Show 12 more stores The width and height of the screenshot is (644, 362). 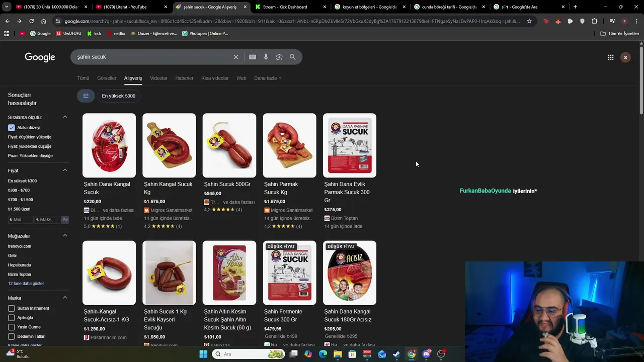pos(26,284)
